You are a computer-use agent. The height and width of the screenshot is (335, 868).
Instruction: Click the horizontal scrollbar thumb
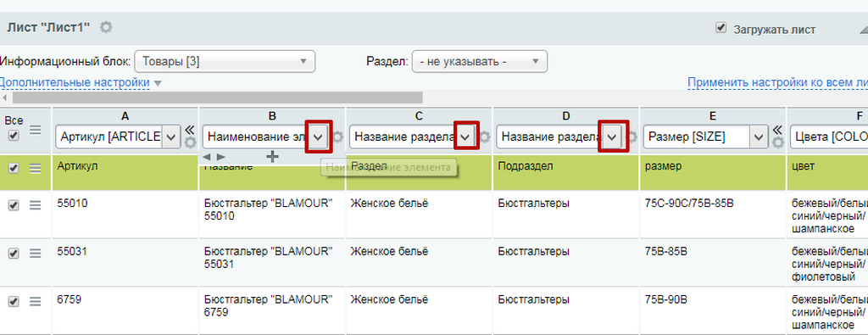pos(218,98)
